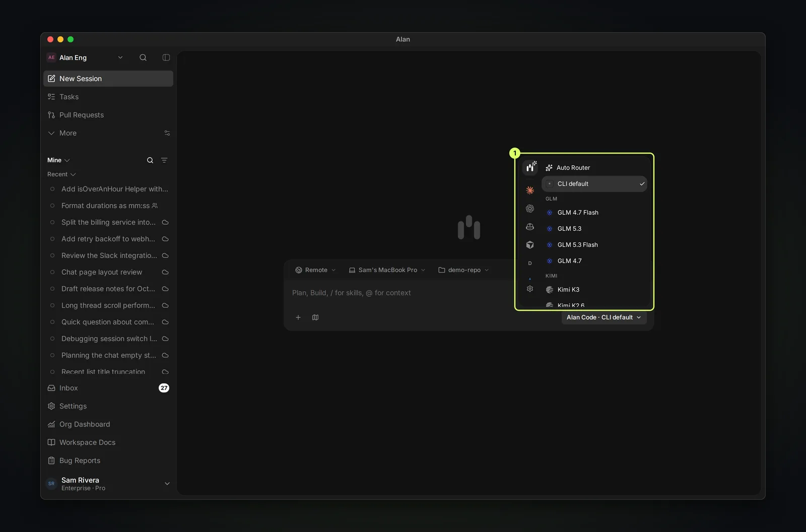This screenshot has width=806, height=532.
Task: Open session Add retry backoff to webh...
Action: [108, 239]
